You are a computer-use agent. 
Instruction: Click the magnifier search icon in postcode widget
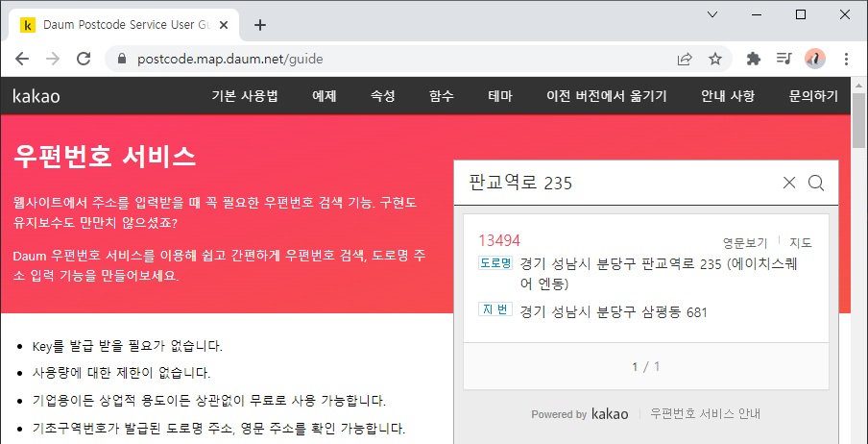tap(816, 183)
